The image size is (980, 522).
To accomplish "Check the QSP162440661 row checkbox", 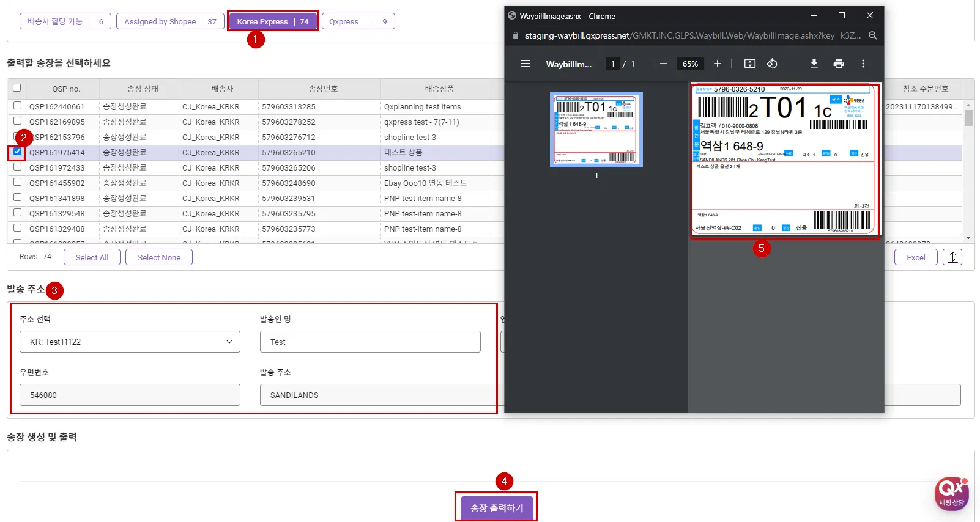I will [17, 106].
